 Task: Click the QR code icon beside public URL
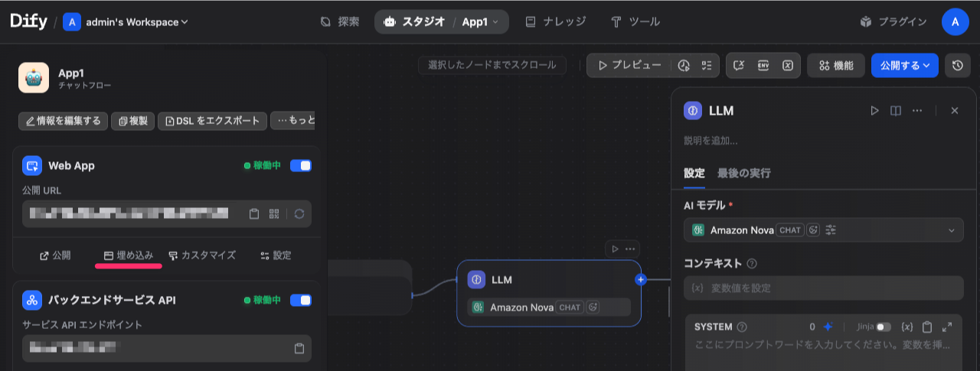pyautogui.click(x=274, y=214)
